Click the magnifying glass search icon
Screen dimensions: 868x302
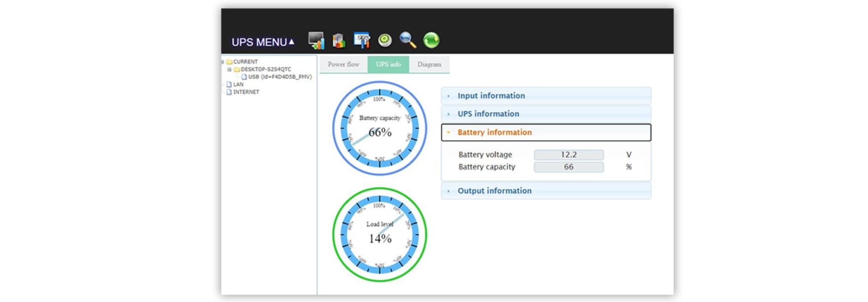click(408, 40)
